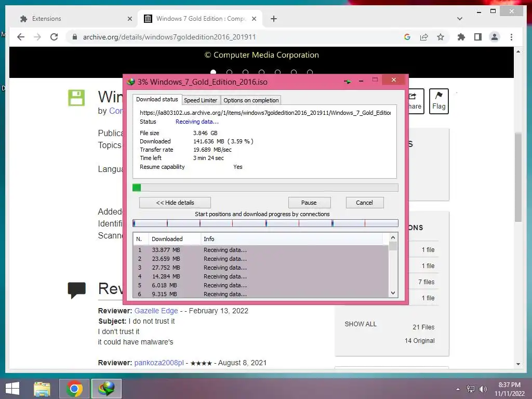Click the IDM icon in dialog title bar

(x=131, y=82)
